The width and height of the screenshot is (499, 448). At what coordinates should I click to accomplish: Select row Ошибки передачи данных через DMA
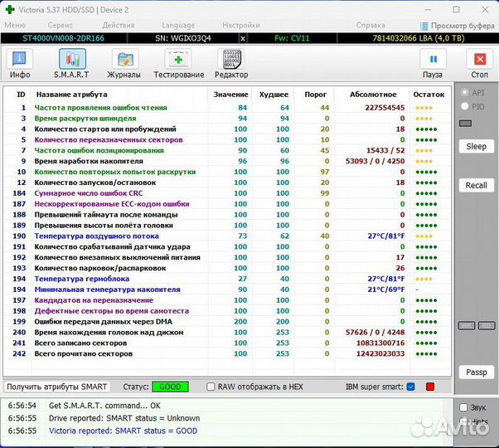tap(227, 322)
